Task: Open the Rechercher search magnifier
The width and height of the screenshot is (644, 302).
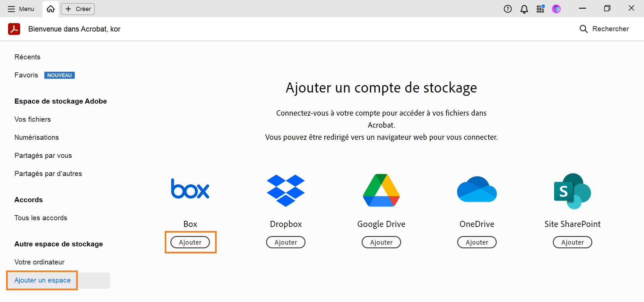Action: pos(583,29)
